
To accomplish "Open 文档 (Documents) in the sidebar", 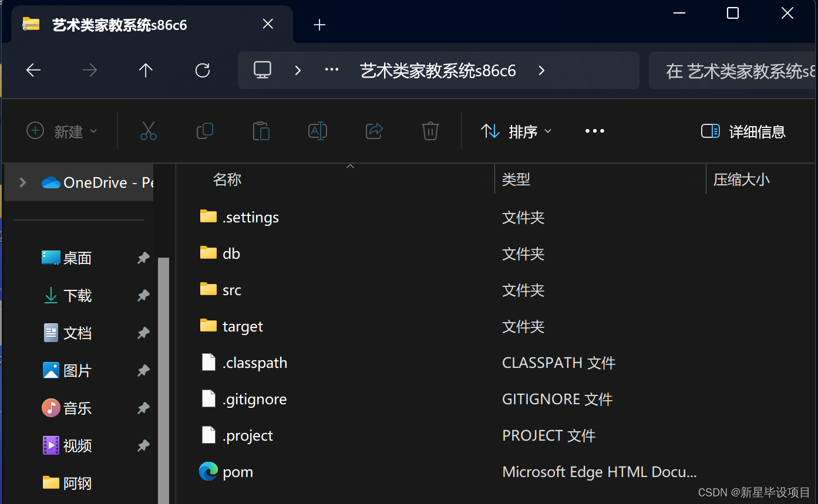I will [67, 333].
